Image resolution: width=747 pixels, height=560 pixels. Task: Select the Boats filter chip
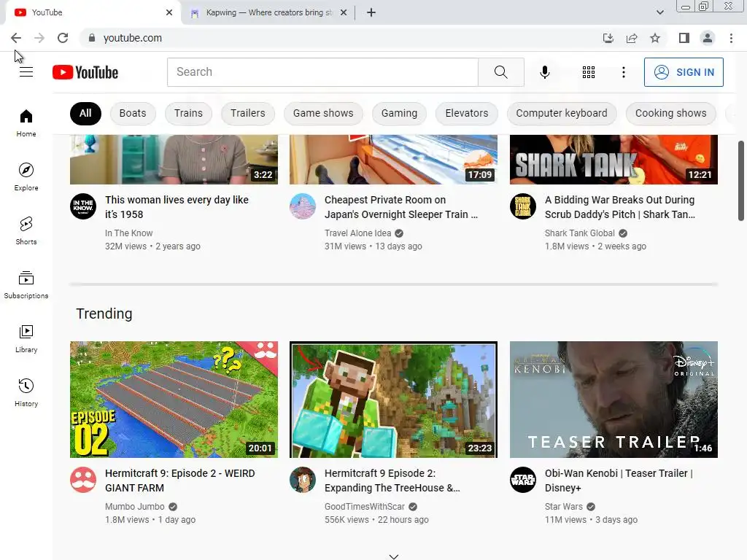click(133, 113)
